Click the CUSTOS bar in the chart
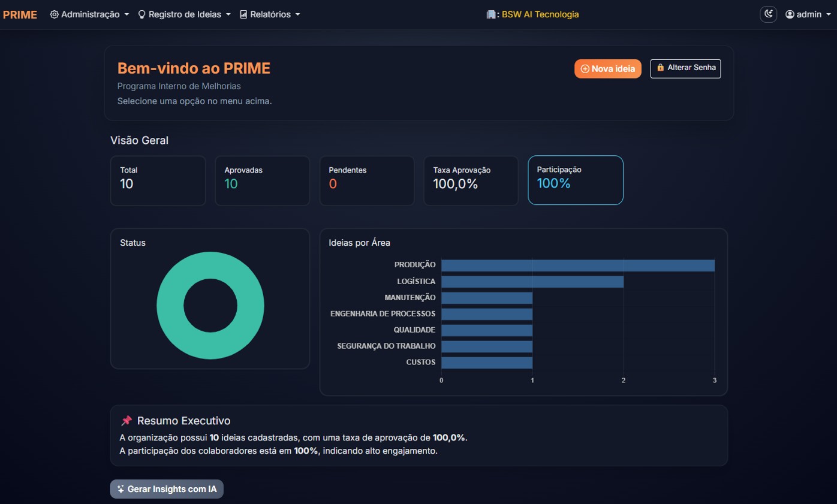837x504 pixels. pyautogui.click(x=487, y=363)
